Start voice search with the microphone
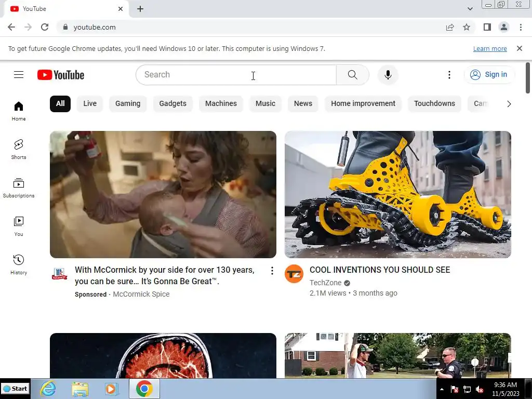The height and width of the screenshot is (399, 532). point(388,75)
